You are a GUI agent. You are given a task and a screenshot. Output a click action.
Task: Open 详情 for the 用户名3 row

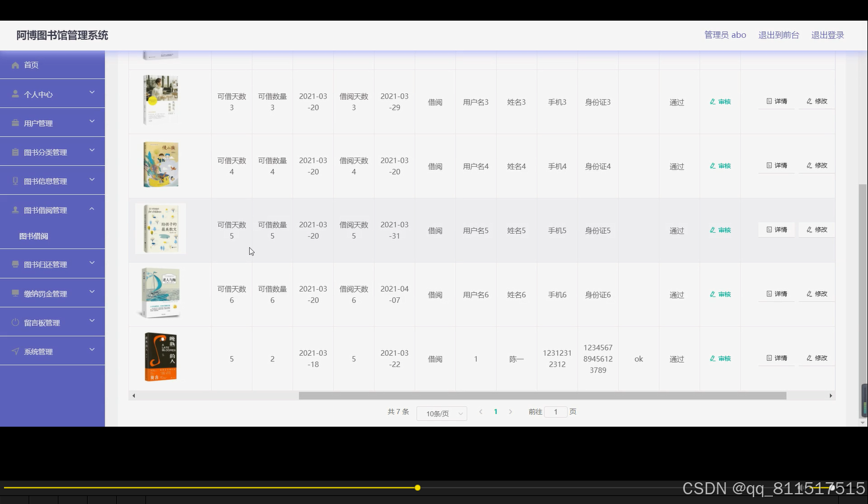click(776, 101)
